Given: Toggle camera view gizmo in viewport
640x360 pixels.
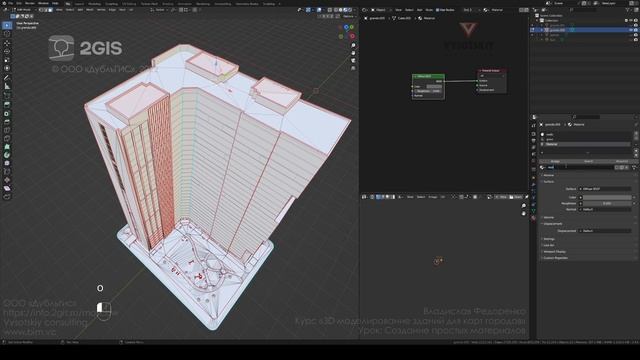Looking at the screenshot, I should pos(353,60).
